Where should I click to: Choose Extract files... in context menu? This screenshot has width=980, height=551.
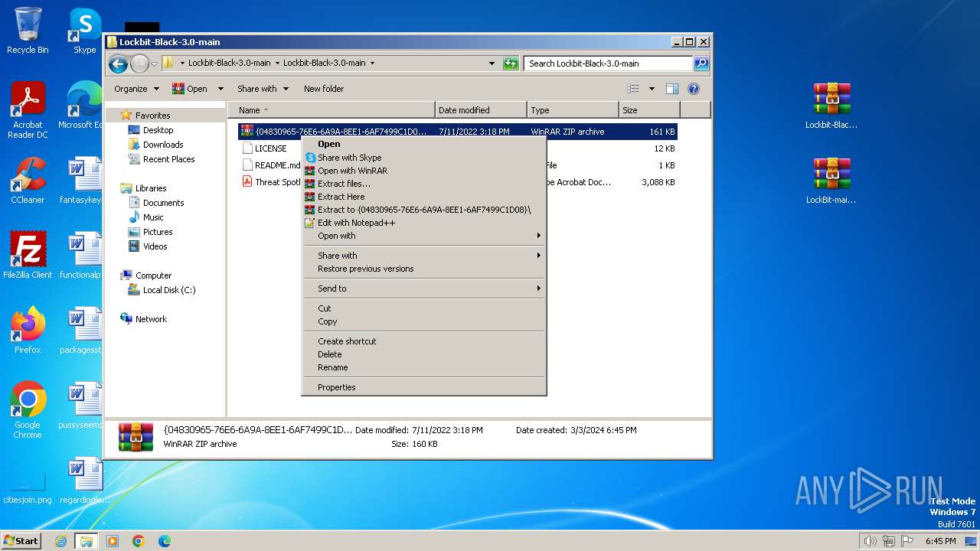pos(424,184)
